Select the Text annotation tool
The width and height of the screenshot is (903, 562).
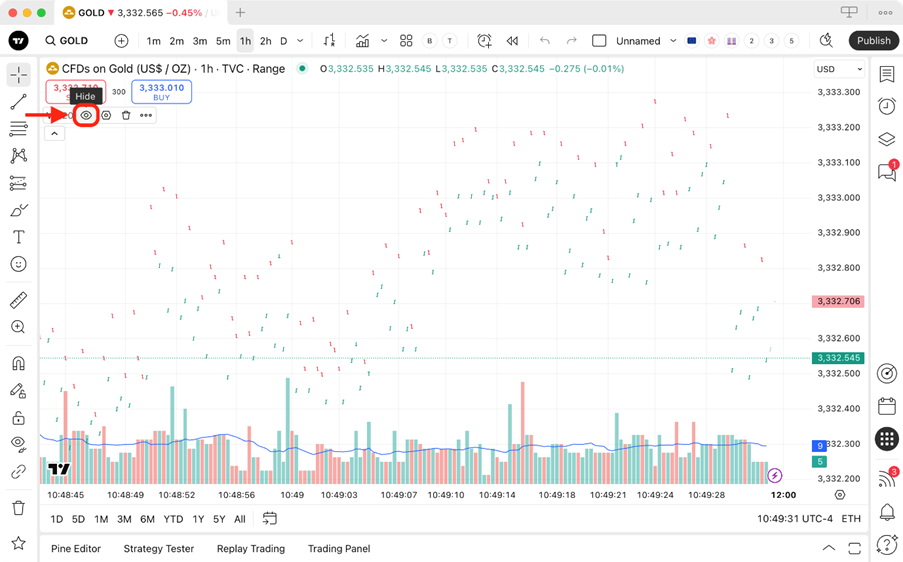(x=18, y=237)
